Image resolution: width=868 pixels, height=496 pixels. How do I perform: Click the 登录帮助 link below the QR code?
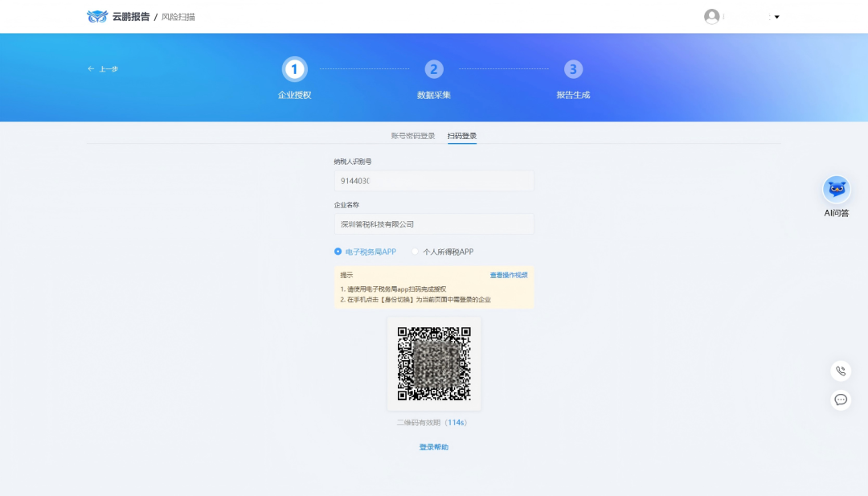[x=434, y=446]
